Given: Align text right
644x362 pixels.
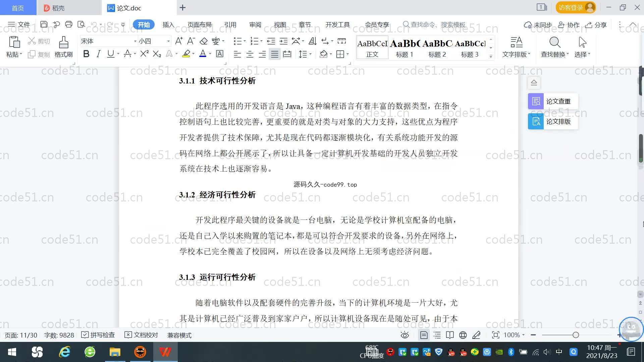Looking at the screenshot, I should coord(262,54).
